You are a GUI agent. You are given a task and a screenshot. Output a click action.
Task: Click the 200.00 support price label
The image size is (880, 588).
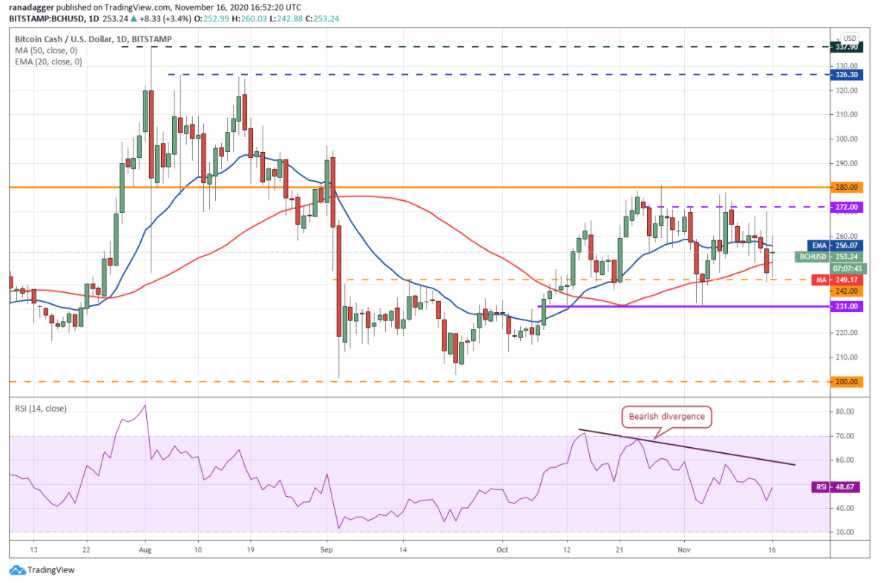tap(847, 382)
